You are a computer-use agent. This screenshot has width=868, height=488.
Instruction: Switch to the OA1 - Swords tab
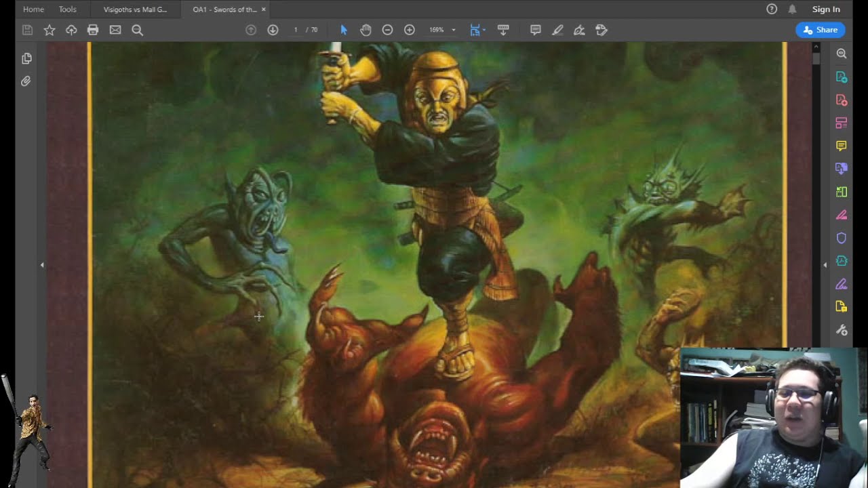coord(224,9)
